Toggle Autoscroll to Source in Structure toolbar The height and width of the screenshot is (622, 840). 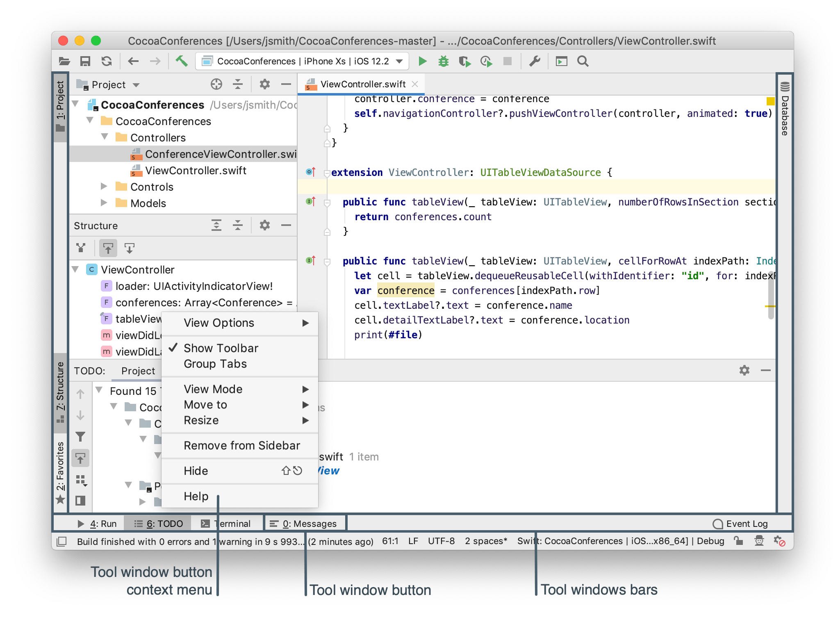(x=108, y=248)
